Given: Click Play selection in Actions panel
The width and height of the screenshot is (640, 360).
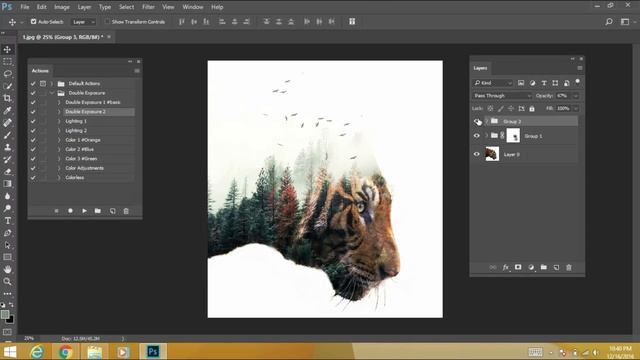Looking at the screenshot, I should (84, 211).
